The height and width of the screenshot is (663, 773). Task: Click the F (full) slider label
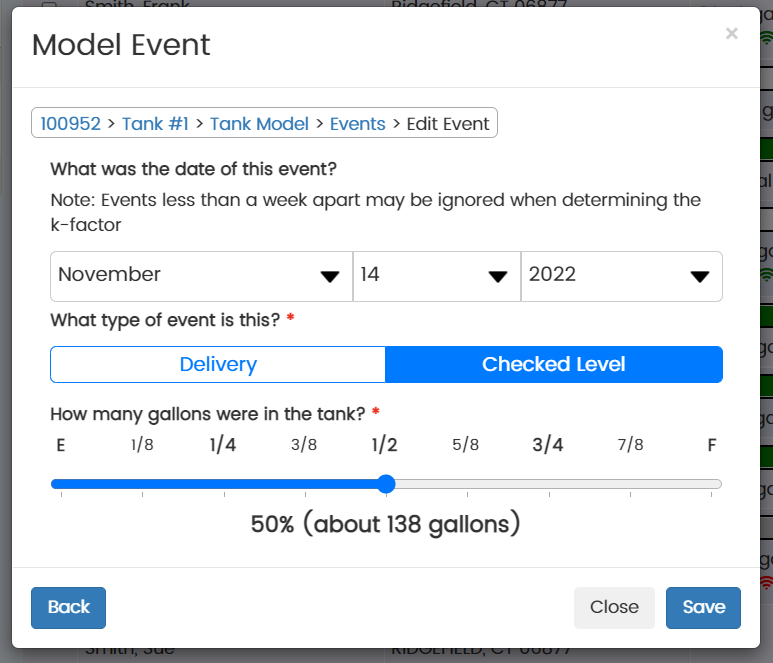click(712, 446)
